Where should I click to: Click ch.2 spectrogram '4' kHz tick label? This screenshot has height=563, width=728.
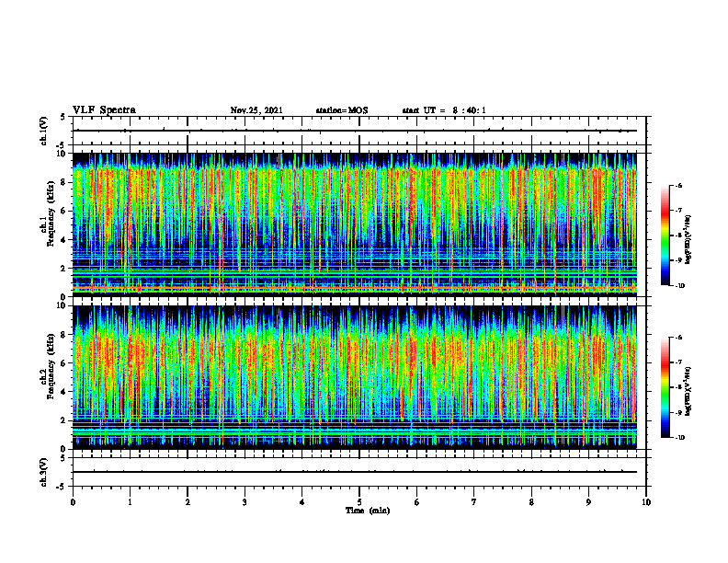(64, 392)
